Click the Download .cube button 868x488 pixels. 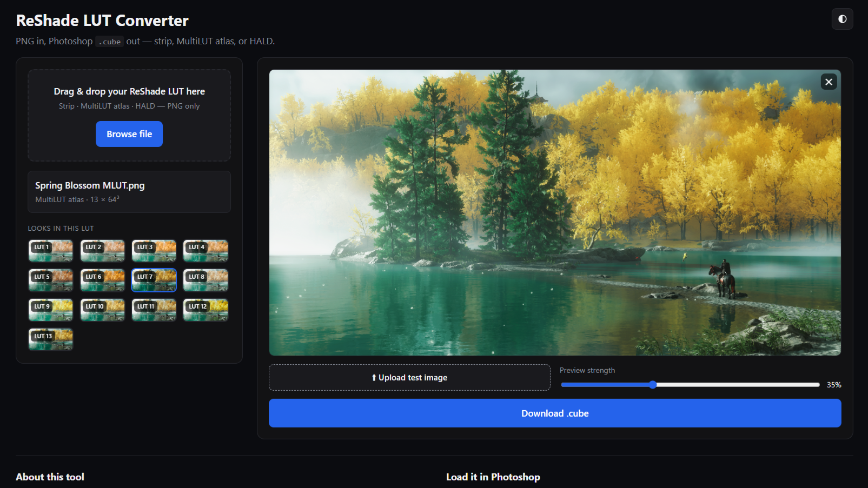[x=555, y=413]
